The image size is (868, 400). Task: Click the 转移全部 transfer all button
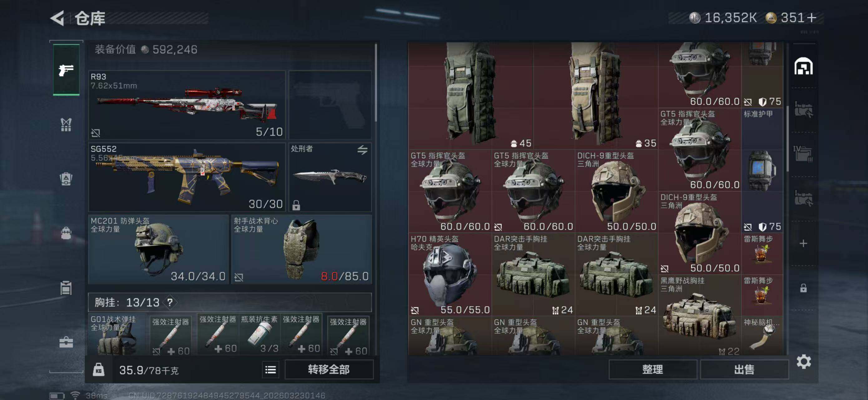pyautogui.click(x=329, y=370)
